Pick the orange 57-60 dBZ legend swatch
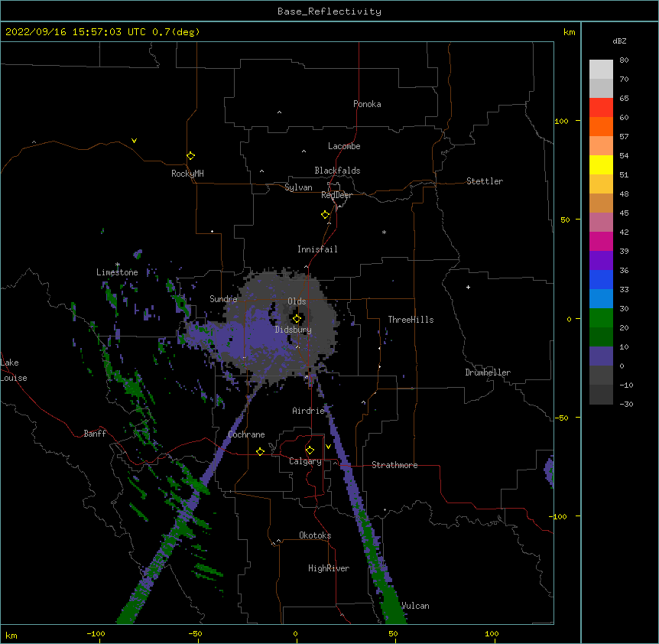Image resolution: width=659 pixels, height=644 pixels. [601, 126]
